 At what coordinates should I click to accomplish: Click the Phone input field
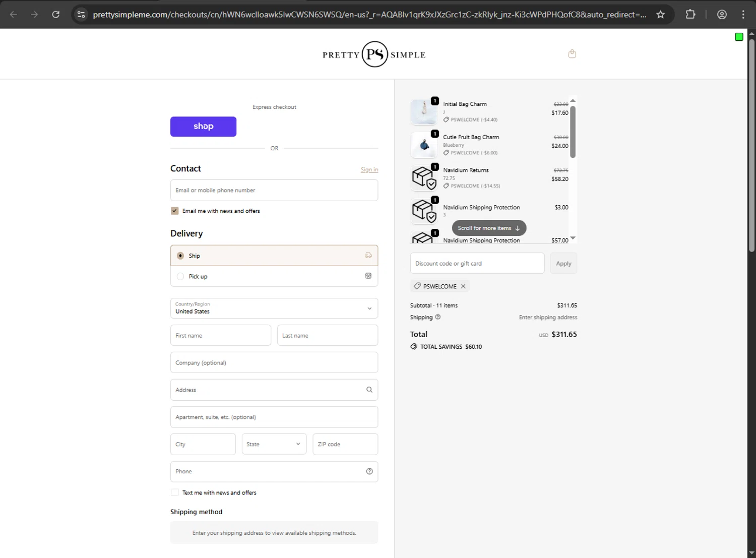click(274, 471)
